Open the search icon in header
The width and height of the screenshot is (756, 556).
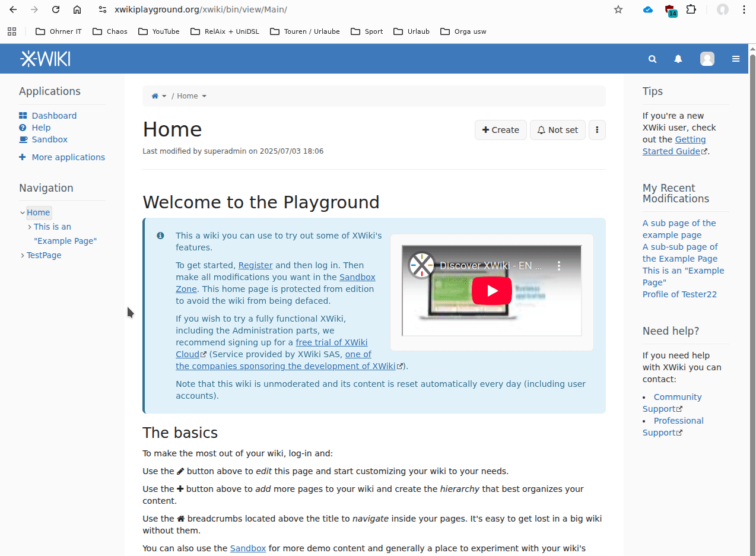tap(652, 59)
